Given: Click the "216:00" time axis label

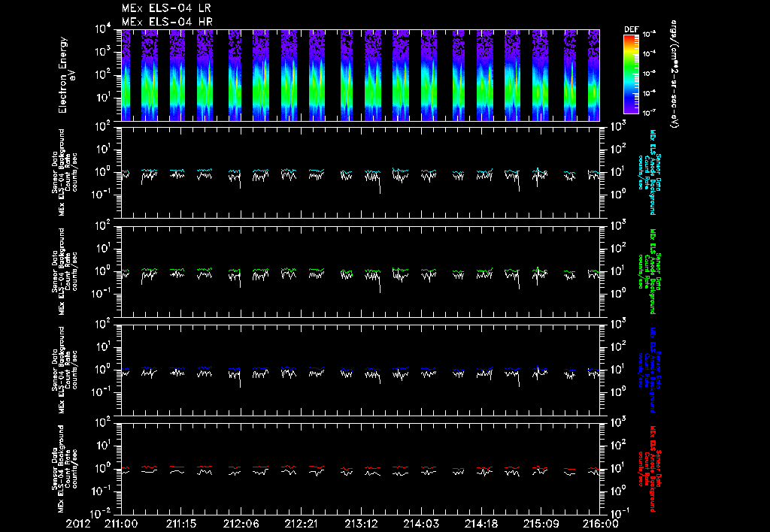Looking at the screenshot, I should tap(601, 524).
